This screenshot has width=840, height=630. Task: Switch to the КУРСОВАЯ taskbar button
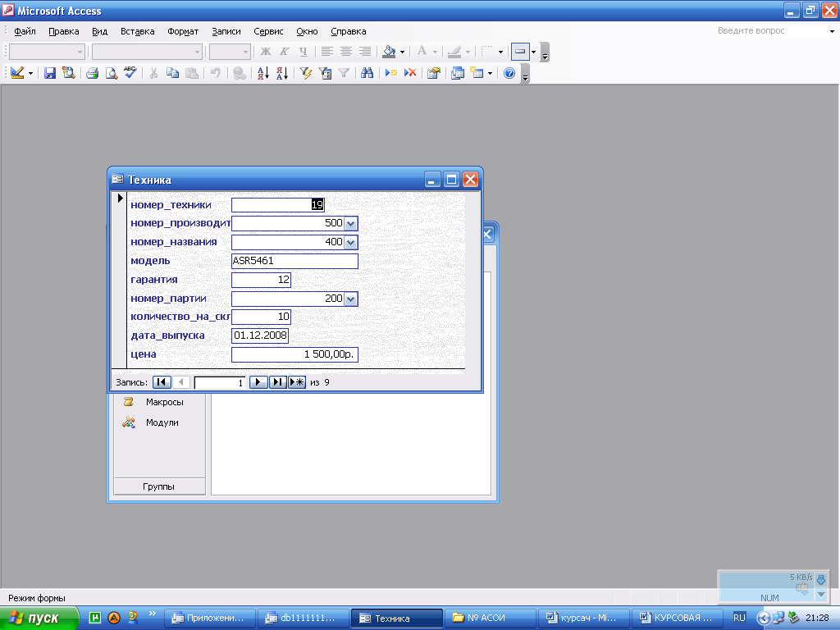point(677,619)
